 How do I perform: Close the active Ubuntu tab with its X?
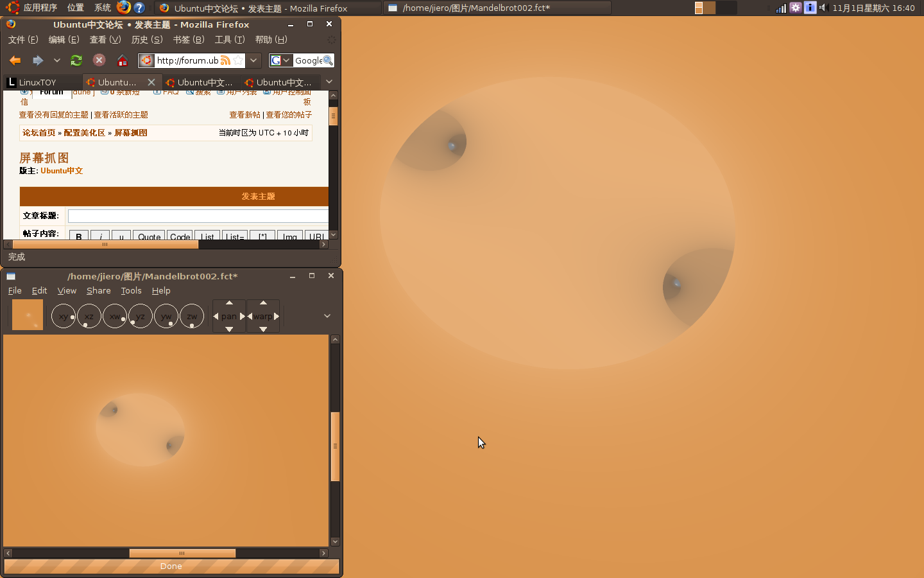point(151,82)
